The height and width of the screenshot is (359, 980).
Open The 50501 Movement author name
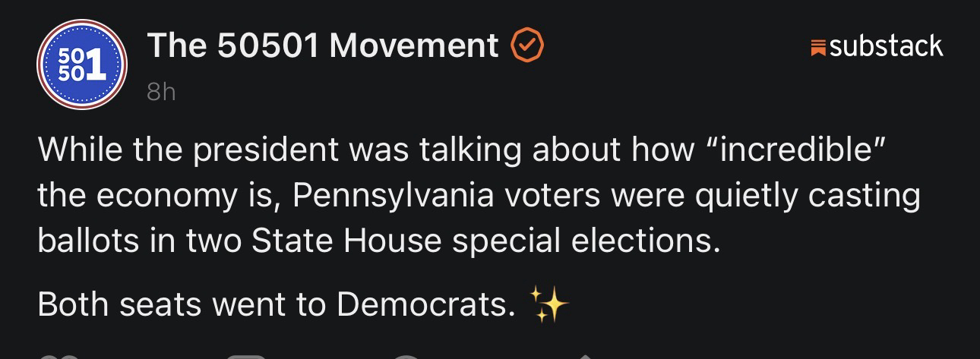click(x=323, y=46)
